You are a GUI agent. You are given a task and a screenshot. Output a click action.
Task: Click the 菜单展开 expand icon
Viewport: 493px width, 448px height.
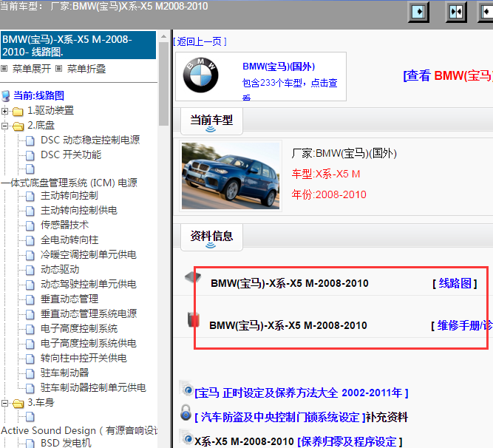pyautogui.click(x=4, y=68)
